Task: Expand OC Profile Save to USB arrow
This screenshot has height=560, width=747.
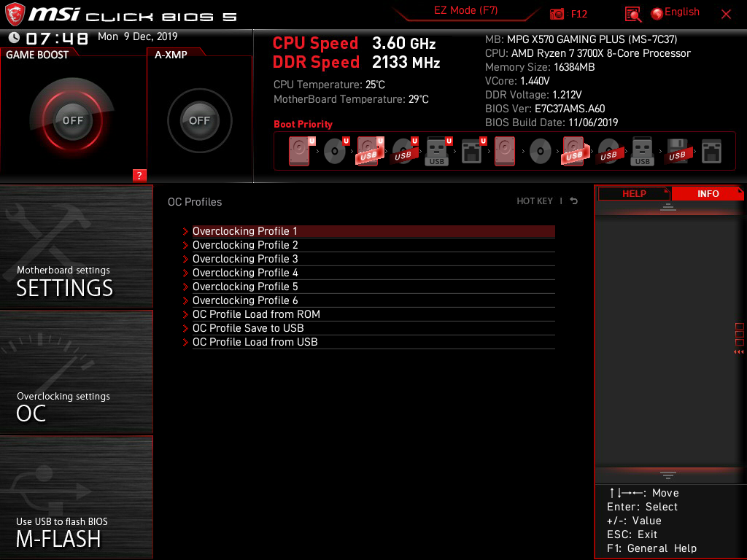Action: click(x=186, y=328)
